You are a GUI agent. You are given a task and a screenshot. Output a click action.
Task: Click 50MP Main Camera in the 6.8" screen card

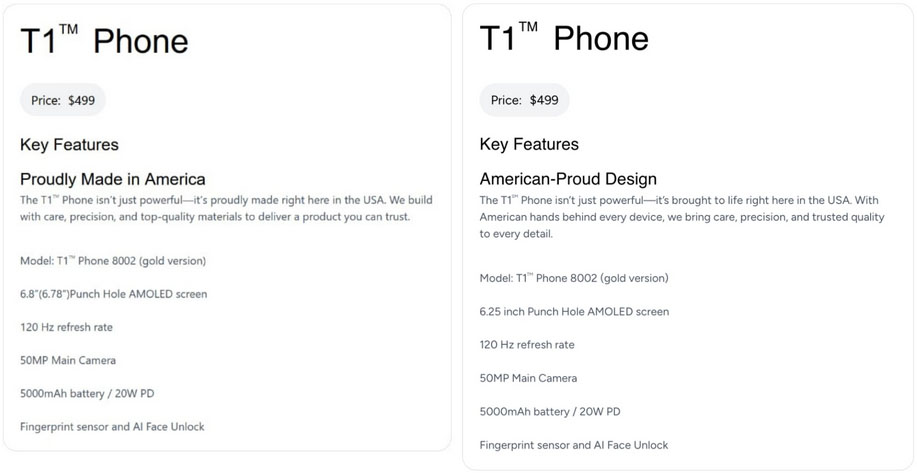(x=68, y=360)
